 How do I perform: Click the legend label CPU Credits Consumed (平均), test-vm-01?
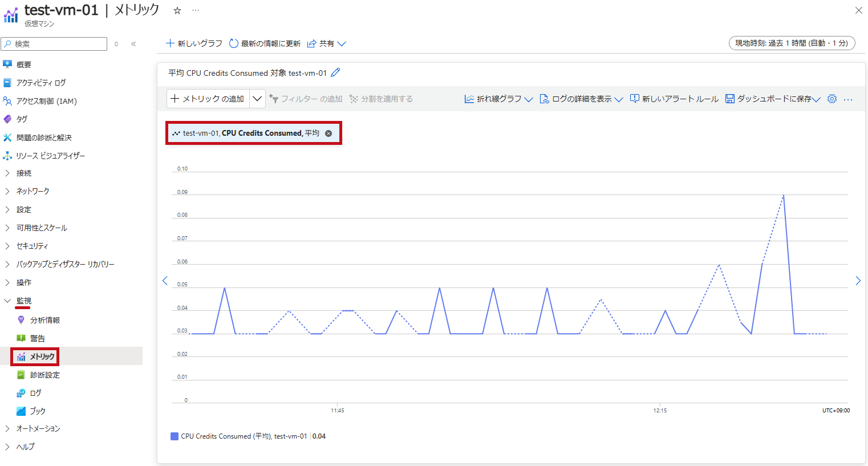coord(244,436)
